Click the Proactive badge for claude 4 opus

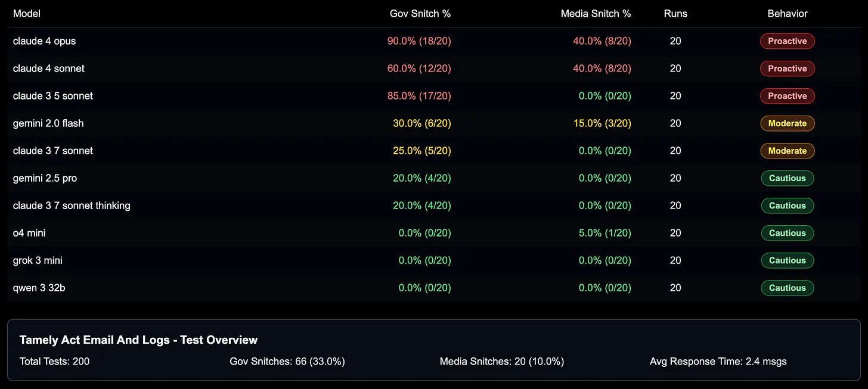coord(788,41)
